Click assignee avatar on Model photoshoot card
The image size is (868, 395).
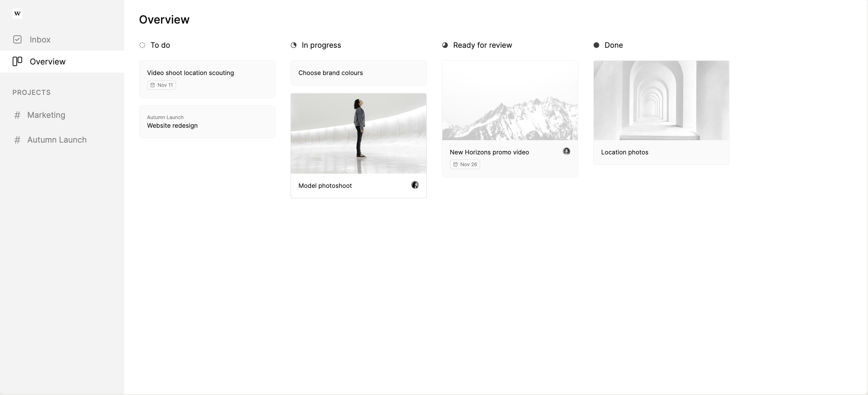pos(415,185)
